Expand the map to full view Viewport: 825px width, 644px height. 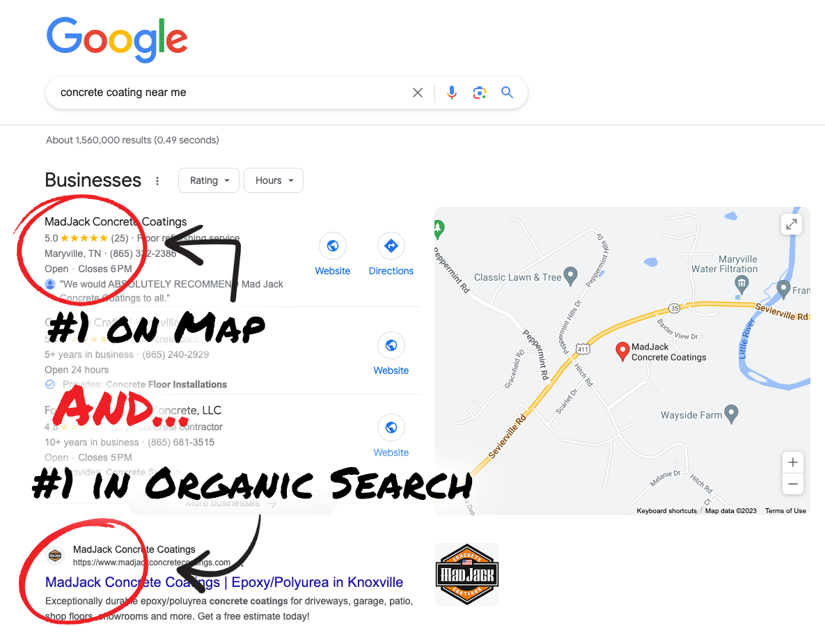point(792,225)
